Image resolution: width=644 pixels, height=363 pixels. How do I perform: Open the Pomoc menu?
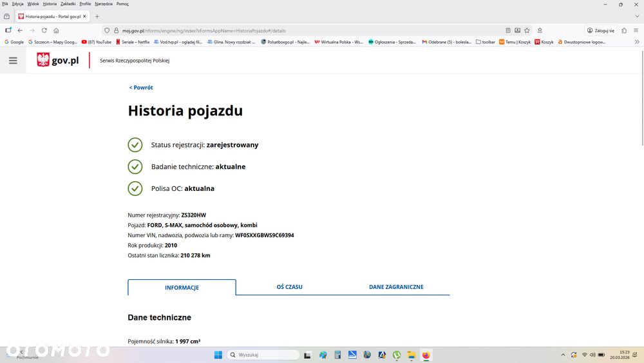(x=122, y=4)
